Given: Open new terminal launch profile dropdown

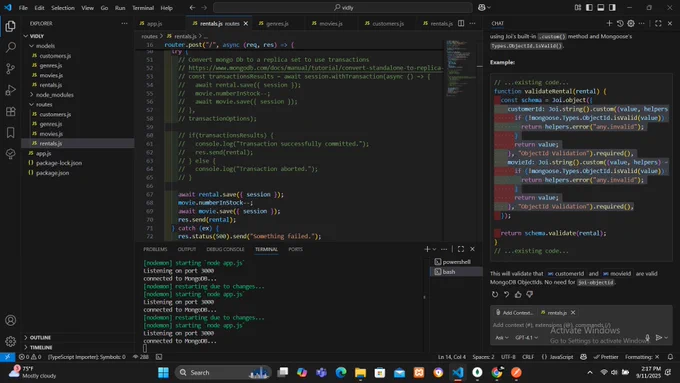Looking at the screenshot, I should tap(434, 249).
